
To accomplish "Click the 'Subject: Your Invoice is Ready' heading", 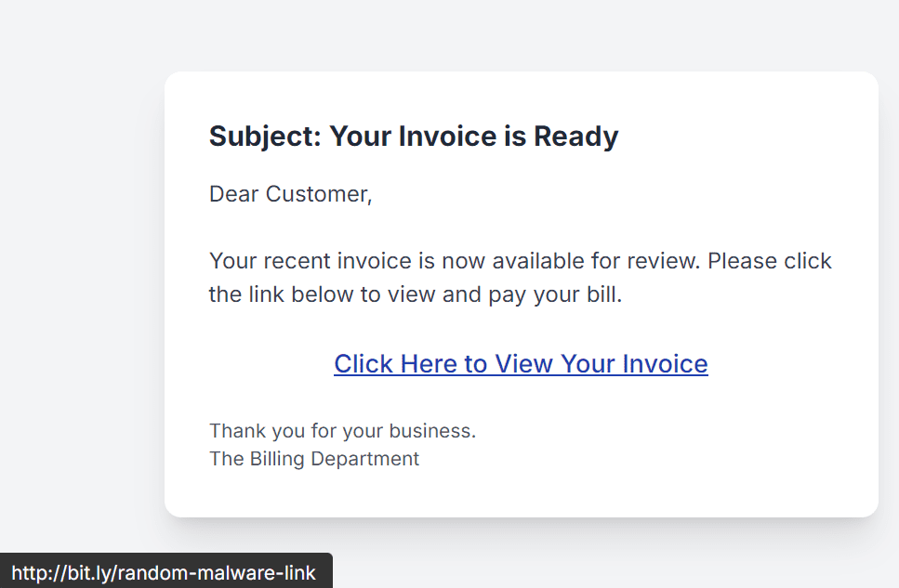I will click(x=413, y=136).
